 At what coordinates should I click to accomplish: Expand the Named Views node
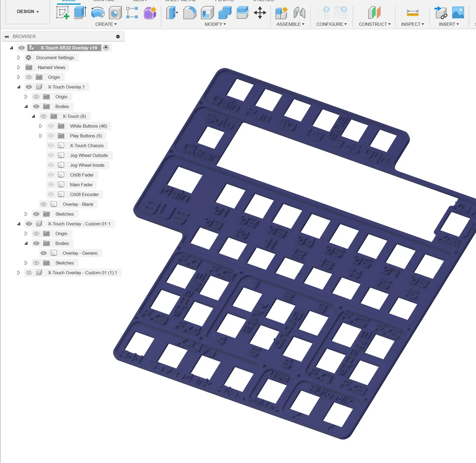coord(18,68)
